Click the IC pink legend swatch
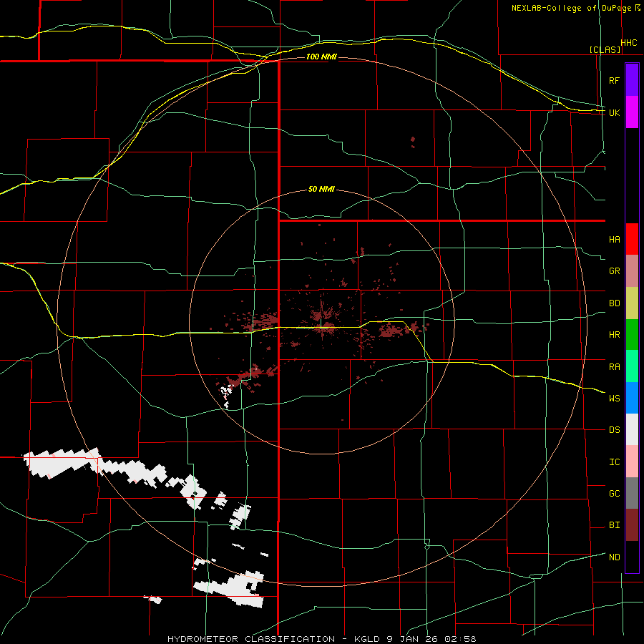644x644 pixels. (632, 462)
